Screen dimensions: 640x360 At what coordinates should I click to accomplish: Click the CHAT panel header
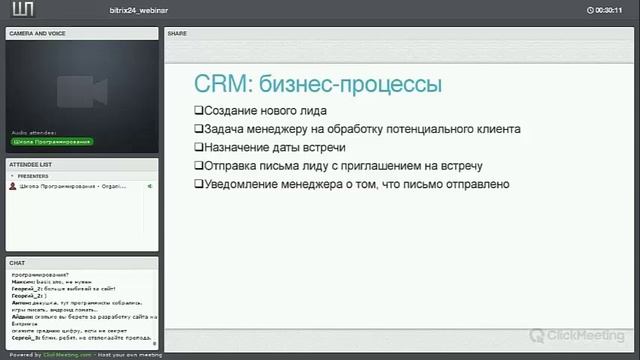pos(82,263)
